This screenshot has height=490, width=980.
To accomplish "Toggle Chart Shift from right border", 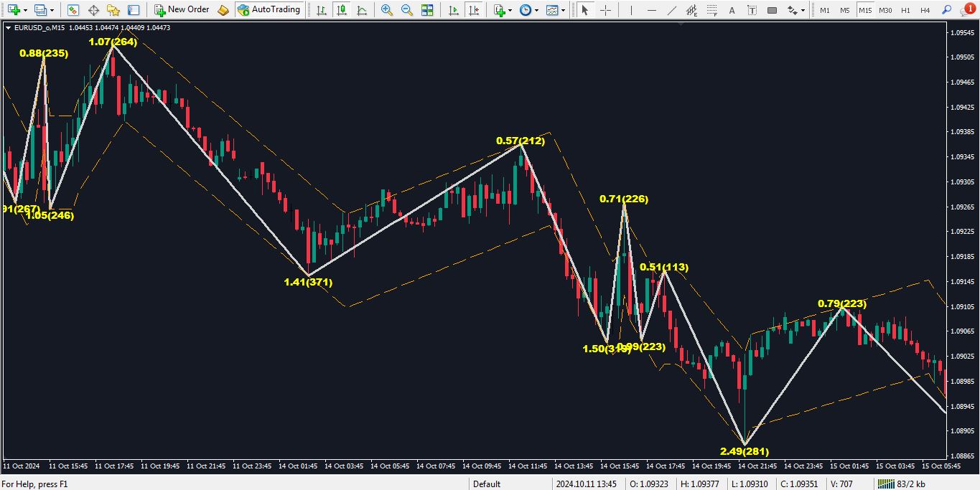I will [473, 10].
